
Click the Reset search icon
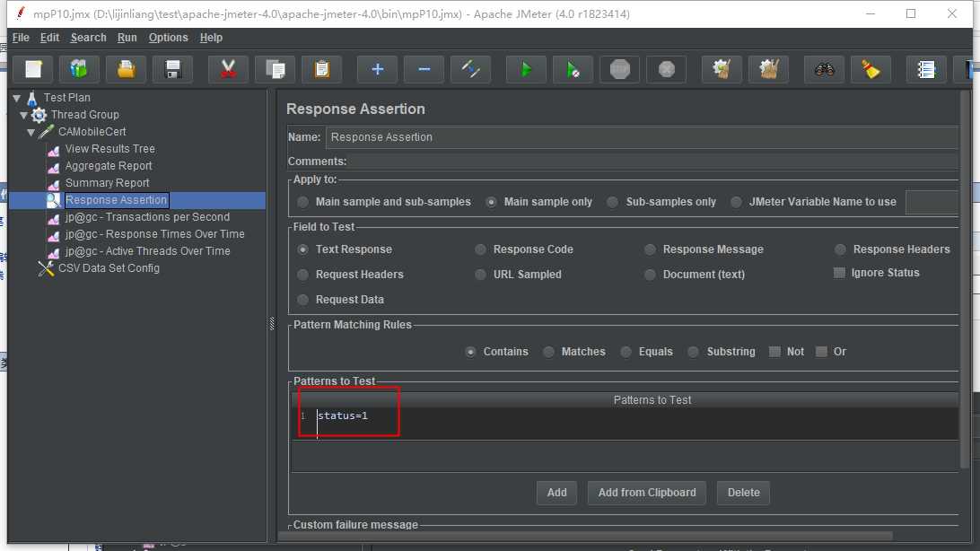(x=871, y=69)
